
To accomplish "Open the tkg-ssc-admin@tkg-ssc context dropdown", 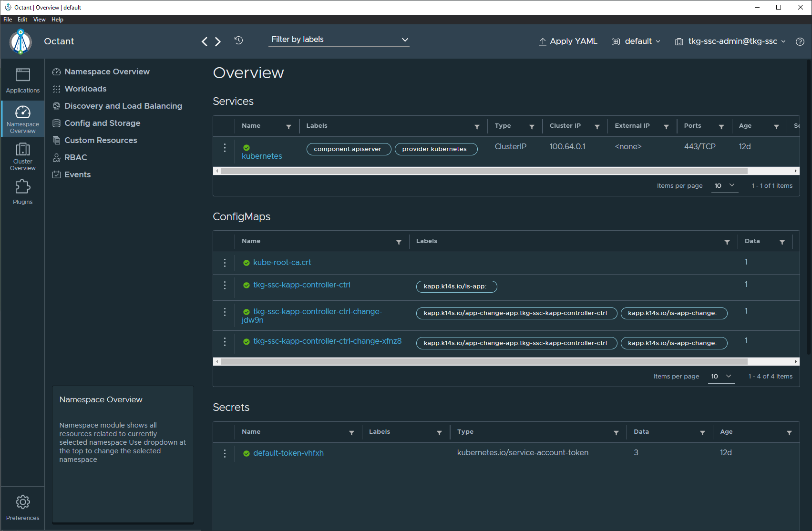I will (x=731, y=41).
